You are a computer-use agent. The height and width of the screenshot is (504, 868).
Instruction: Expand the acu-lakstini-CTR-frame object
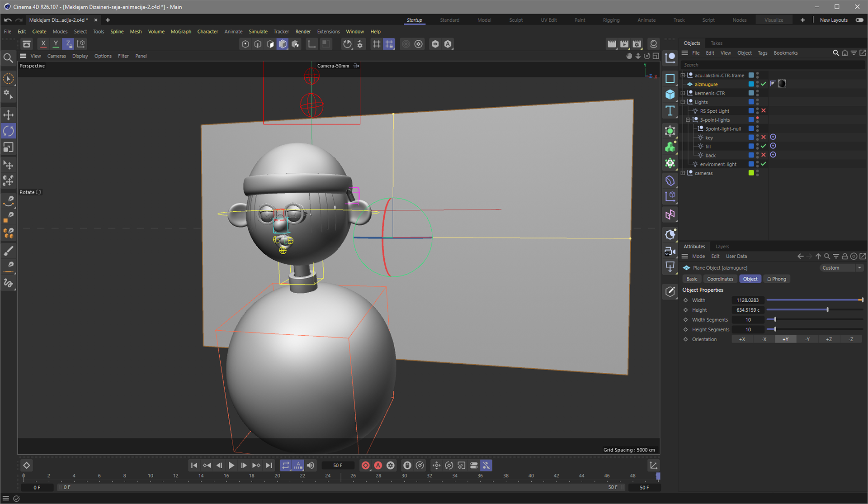(683, 76)
